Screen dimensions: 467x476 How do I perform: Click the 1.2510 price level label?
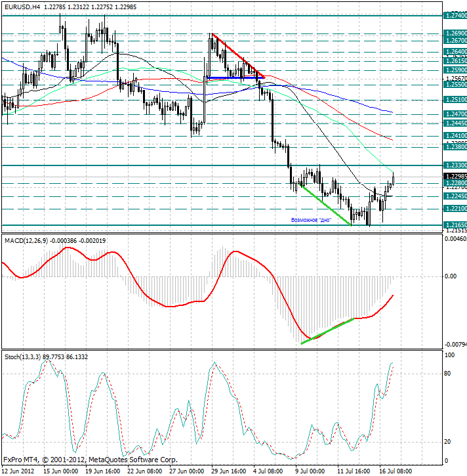coord(455,100)
